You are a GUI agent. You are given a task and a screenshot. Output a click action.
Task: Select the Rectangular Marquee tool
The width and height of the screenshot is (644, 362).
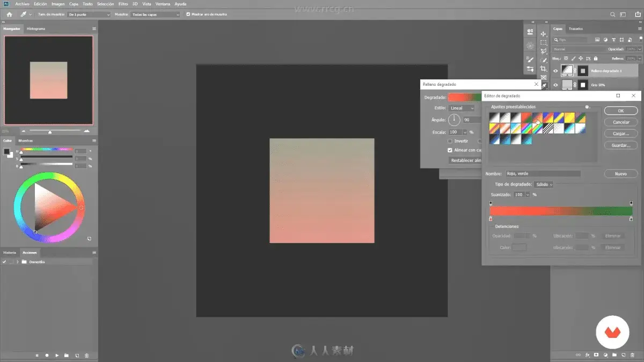click(x=543, y=42)
